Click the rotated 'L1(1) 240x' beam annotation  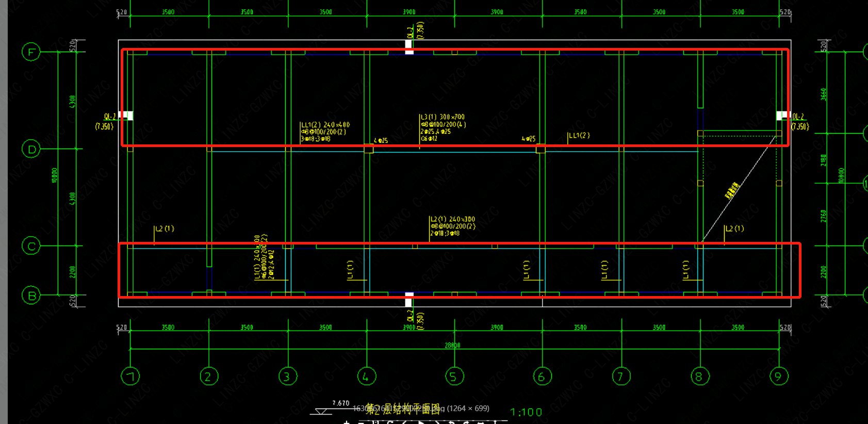pyautogui.click(x=257, y=257)
